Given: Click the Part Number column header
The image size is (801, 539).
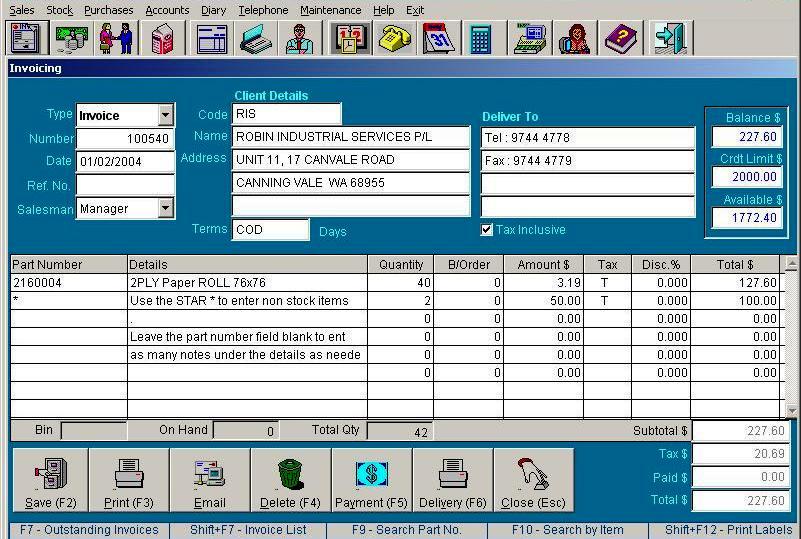Looking at the screenshot, I should tap(68, 265).
